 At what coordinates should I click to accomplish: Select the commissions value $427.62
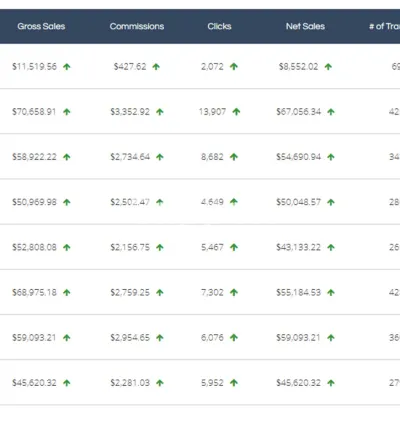[130, 67]
